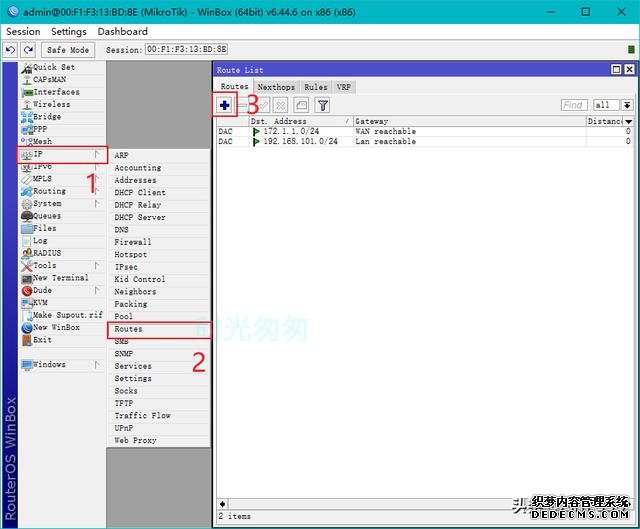Open Mesh from sidebar
Screen dimensions: 640x529
tap(62, 141)
